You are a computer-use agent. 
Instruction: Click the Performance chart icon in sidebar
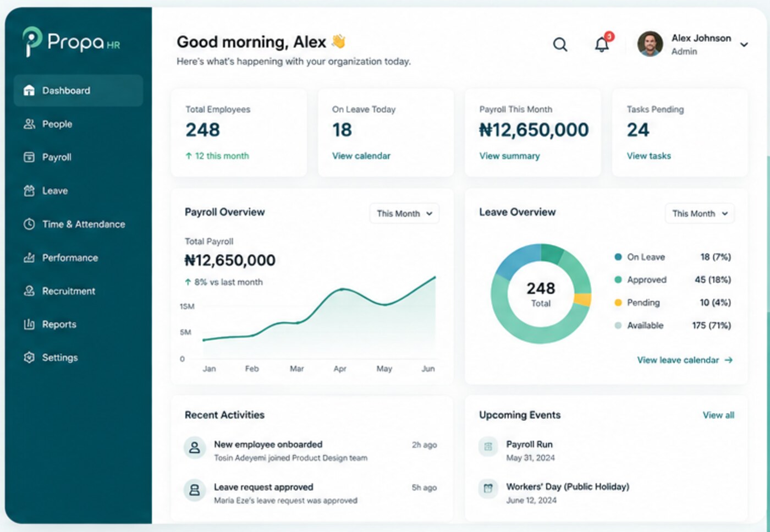[29, 257]
